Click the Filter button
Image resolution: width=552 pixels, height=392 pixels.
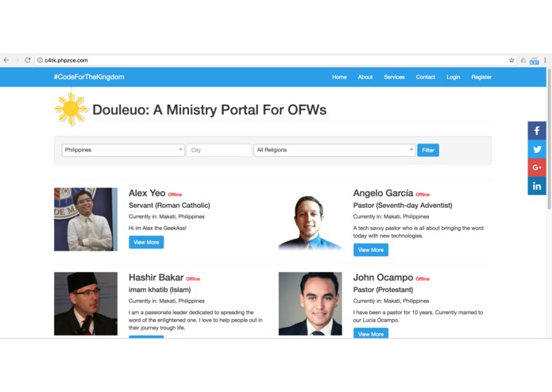428,150
